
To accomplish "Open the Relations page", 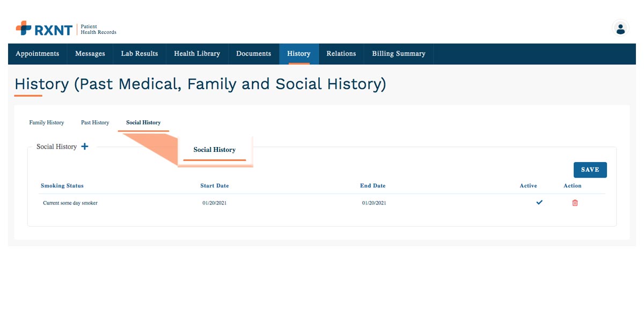I will [341, 54].
